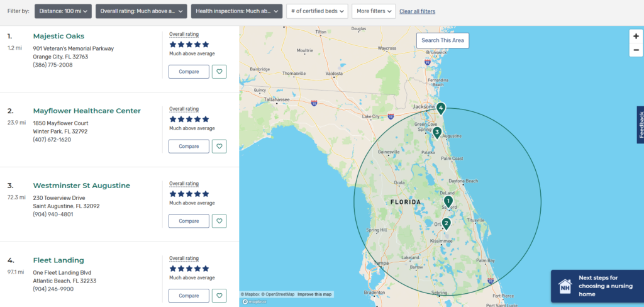Click Overall rating label for Mayflower Healthcare Center
Image resolution: width=644 pixels, height=307 pixels.
click(x=184, y=109)
